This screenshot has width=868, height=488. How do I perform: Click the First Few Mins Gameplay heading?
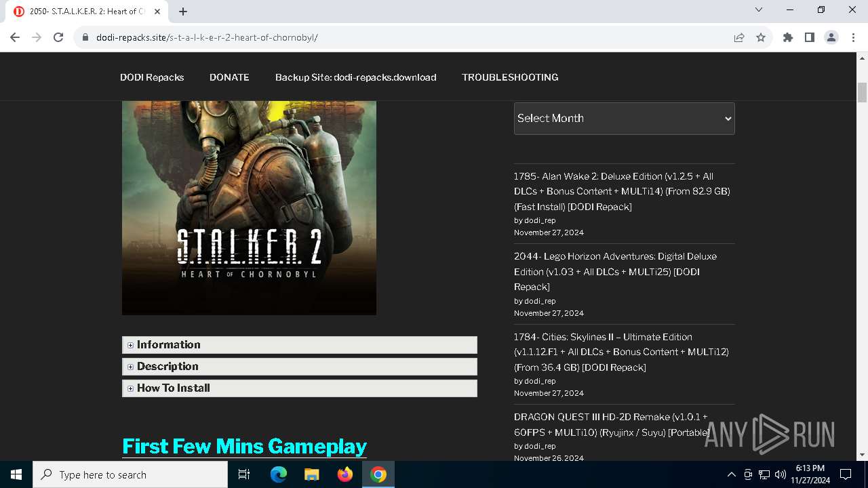(x=244, y=446)
